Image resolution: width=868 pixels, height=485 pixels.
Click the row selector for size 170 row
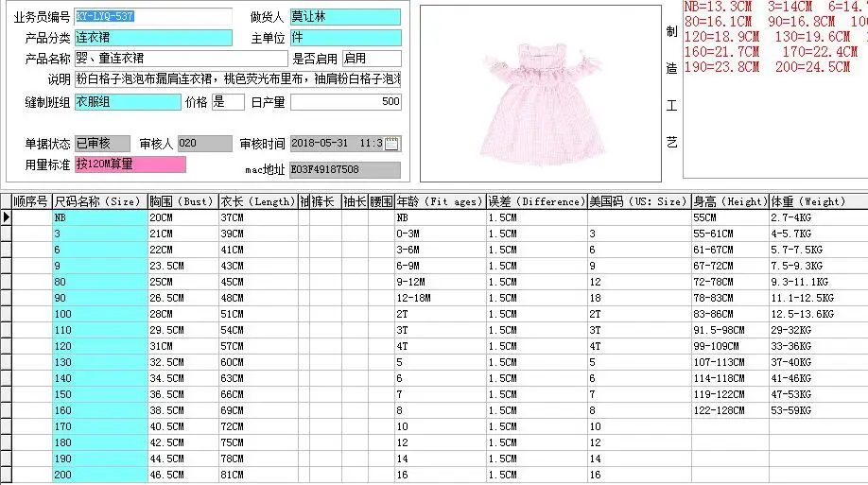(x=6, y=426)
